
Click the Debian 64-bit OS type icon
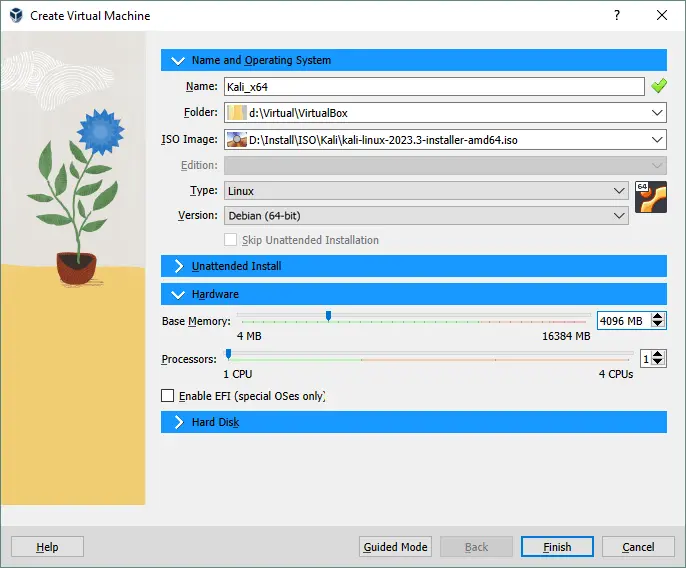651,197
